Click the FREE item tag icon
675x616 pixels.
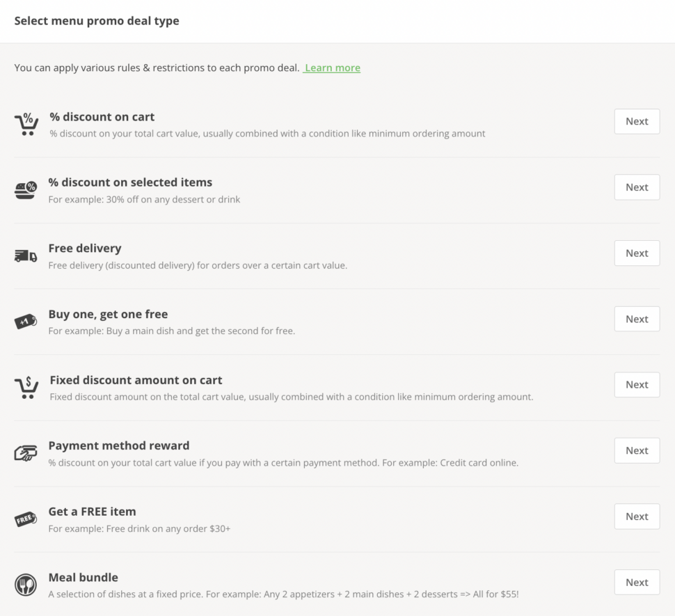point(26,519)
